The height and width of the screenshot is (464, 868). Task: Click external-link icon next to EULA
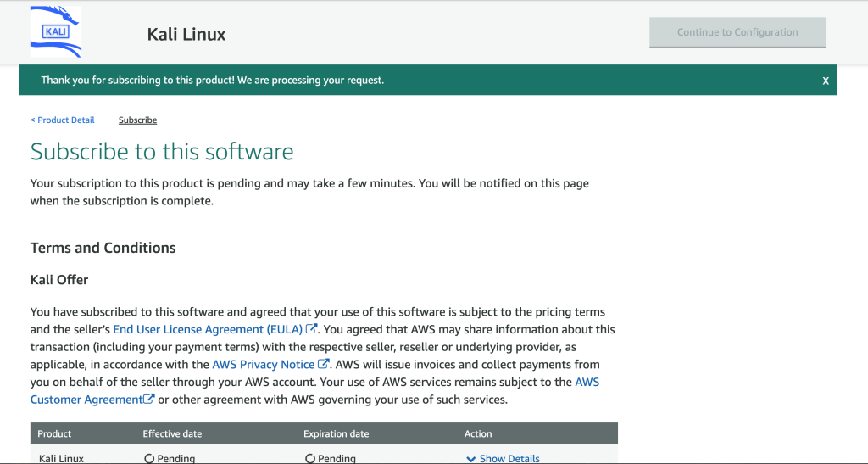point(312,328)
